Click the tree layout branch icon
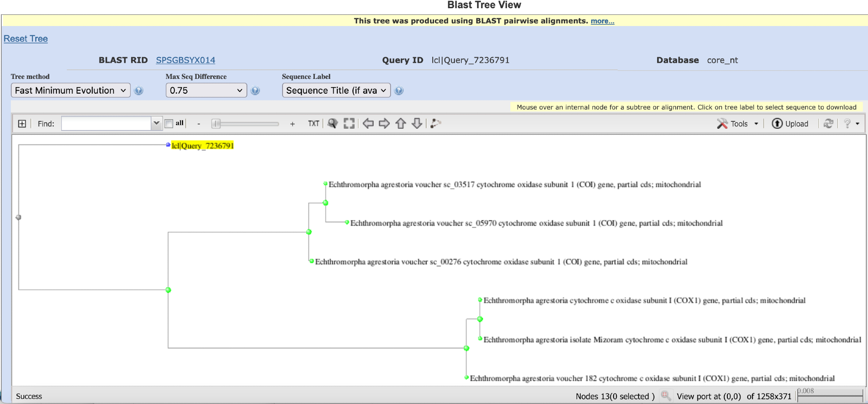Screen dimensions: 868x404 click(436, 124)
